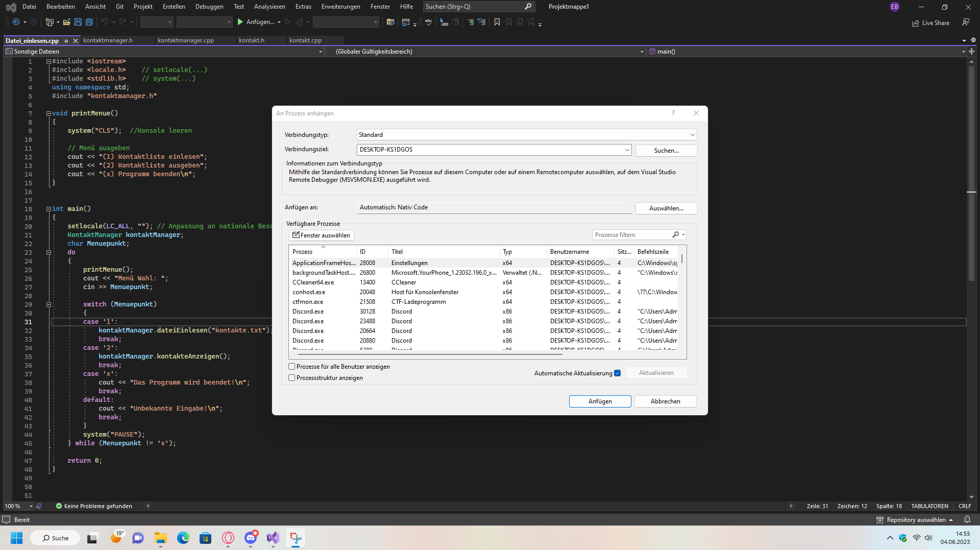Open the Verbindungsziel combo box
The height and width of the screenshot is (550, 980).
[627, 150]
